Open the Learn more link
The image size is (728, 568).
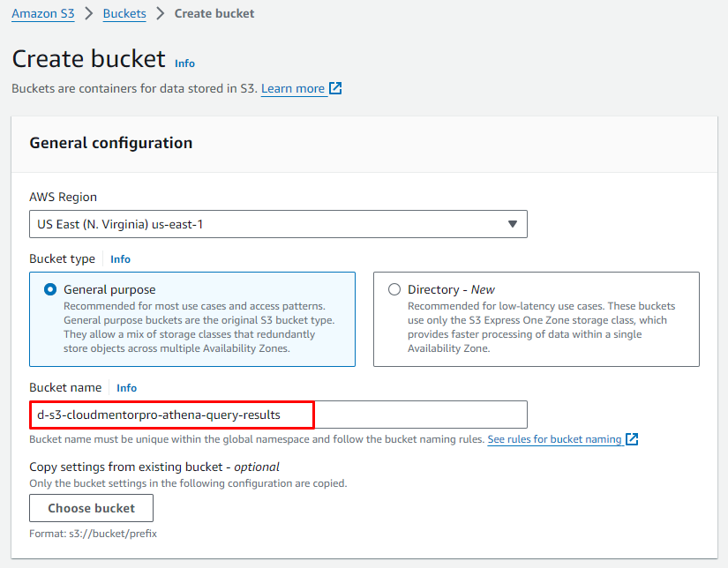click(293, 88)
